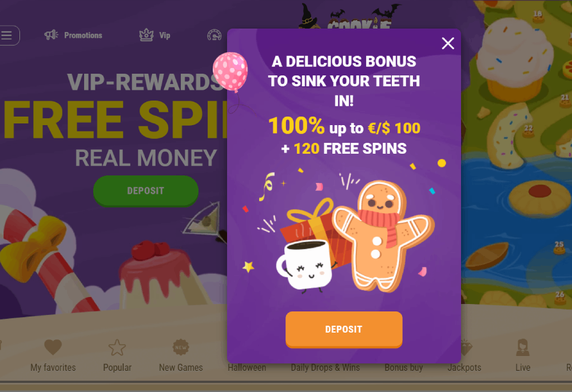Click level 22 marker on map
The height and width of the screenshot is (392, 572).
pyautogui.click(x=528, y=131)
